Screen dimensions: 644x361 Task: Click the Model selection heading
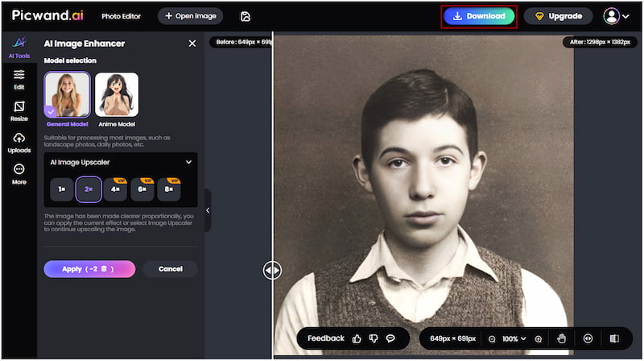click(x=70, y=60)
